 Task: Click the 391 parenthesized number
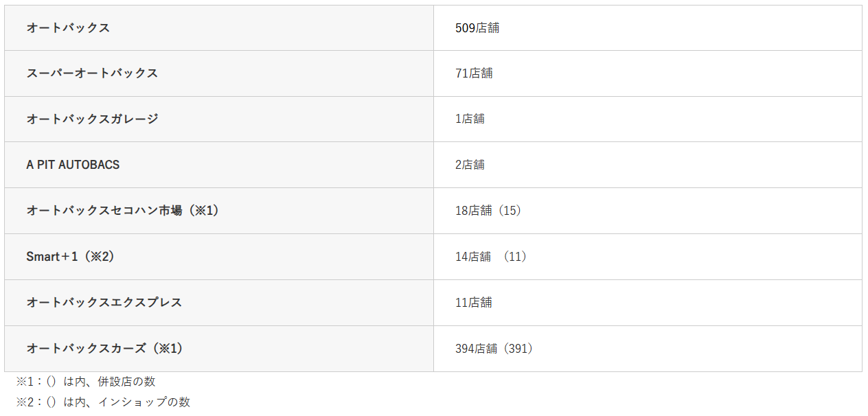click(518, 349)
